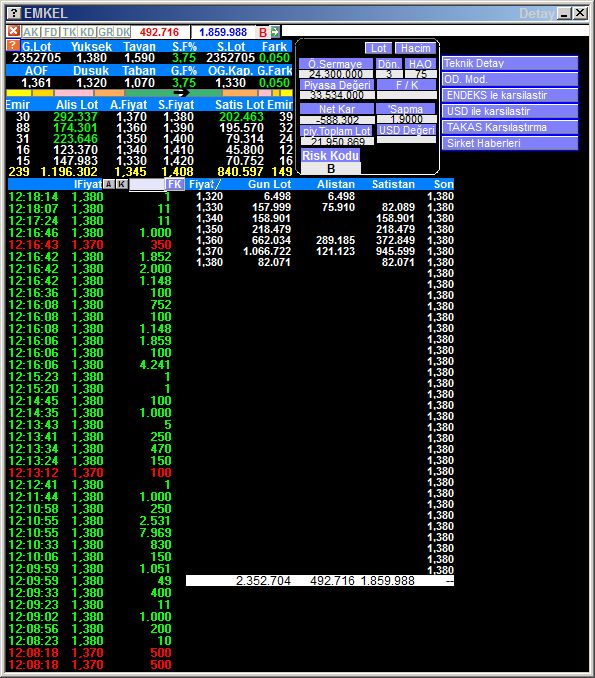This screenshot has height=678, width=595.
Task: Click the empty input field beside FK
Action: pos(147,185)
